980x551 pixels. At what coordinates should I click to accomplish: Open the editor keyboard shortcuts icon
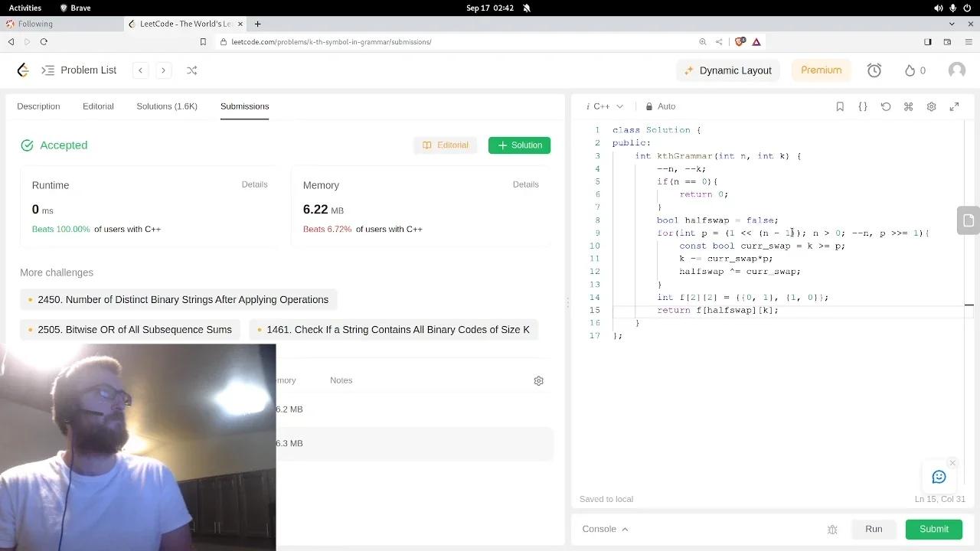click(x=909, y=106)
